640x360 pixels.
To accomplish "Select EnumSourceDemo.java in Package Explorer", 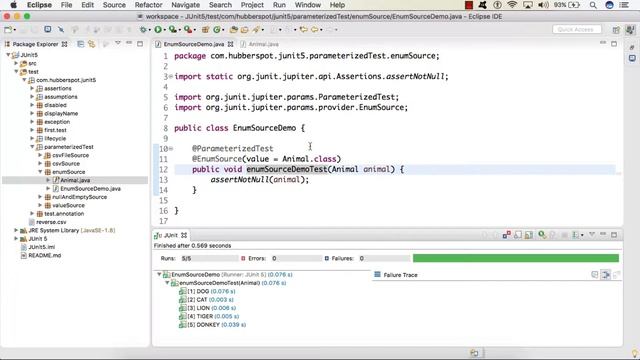I will (x=90, y=189).
